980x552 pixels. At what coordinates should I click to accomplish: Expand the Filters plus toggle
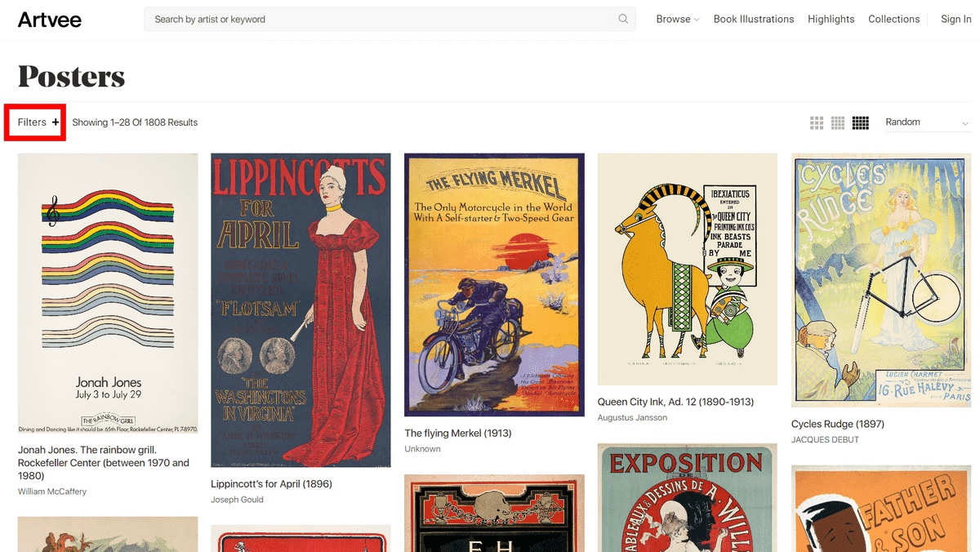pyautogui.click(x=38, y=122)
